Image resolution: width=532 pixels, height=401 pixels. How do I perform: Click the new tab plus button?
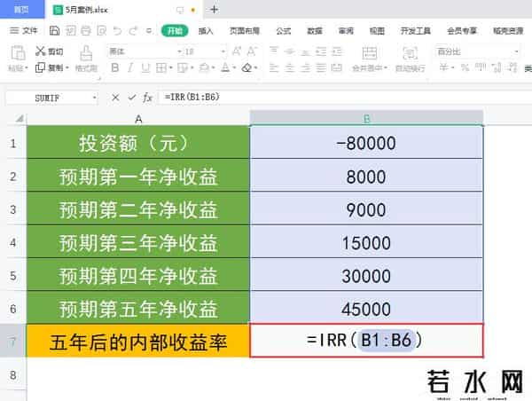click(214, 9)
